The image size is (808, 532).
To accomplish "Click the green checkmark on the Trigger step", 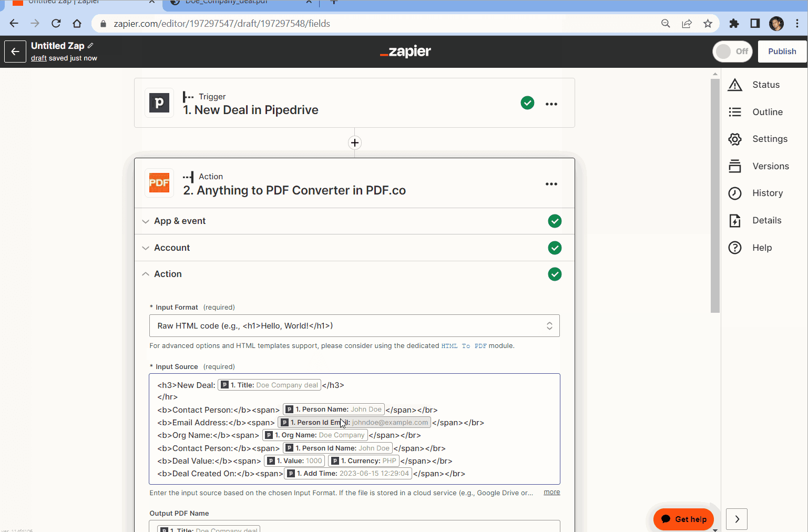I will [x=527, y=103].
